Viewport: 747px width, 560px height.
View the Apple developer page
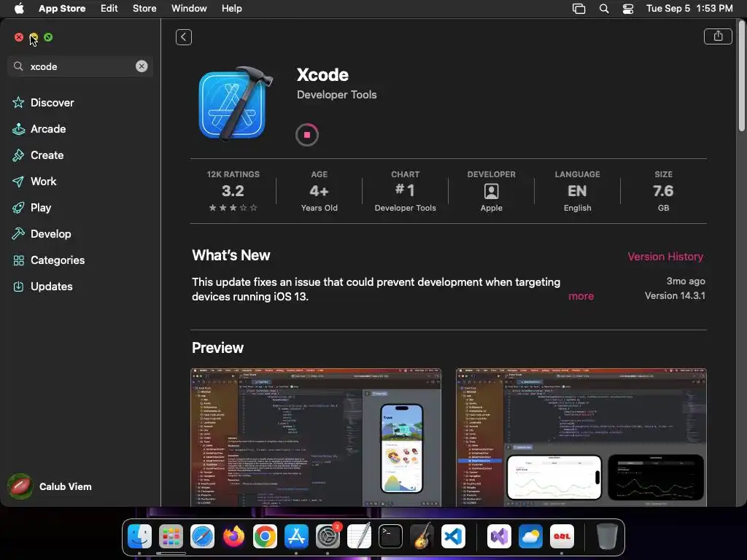pos(491,191)
